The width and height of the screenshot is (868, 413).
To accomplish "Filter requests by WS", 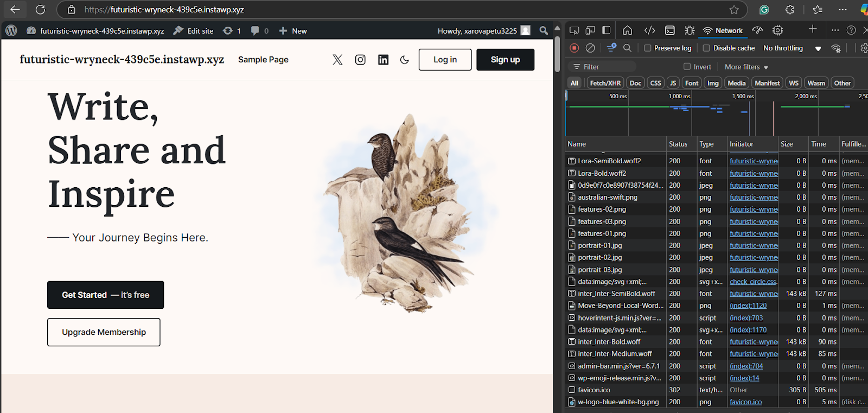I will click(x=794, y=83).
